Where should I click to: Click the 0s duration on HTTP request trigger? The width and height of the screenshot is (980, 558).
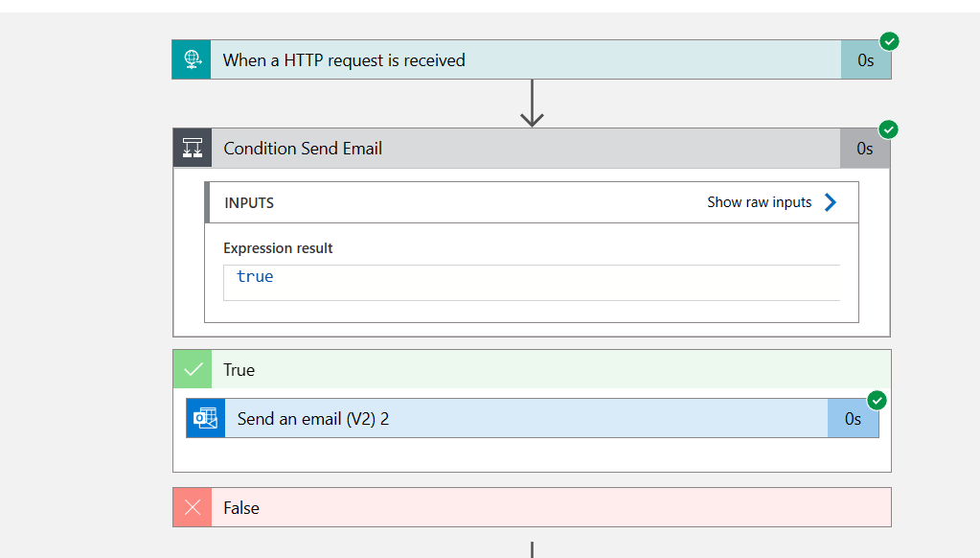click(866, 60)
